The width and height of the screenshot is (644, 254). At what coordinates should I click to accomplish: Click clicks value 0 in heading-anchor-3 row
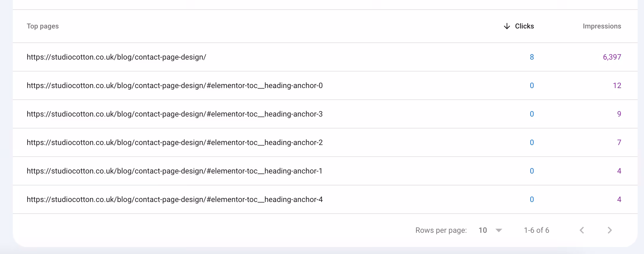pos(532,114)
